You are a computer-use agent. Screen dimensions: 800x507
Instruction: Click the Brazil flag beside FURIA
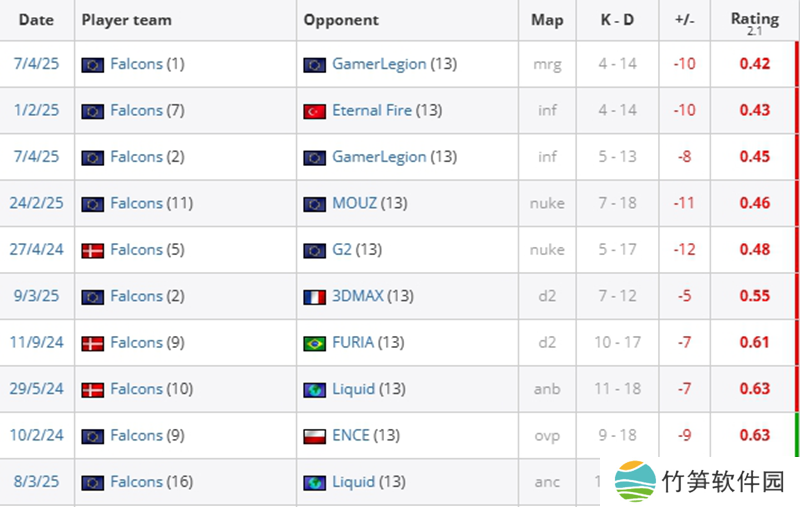(314, 343)
